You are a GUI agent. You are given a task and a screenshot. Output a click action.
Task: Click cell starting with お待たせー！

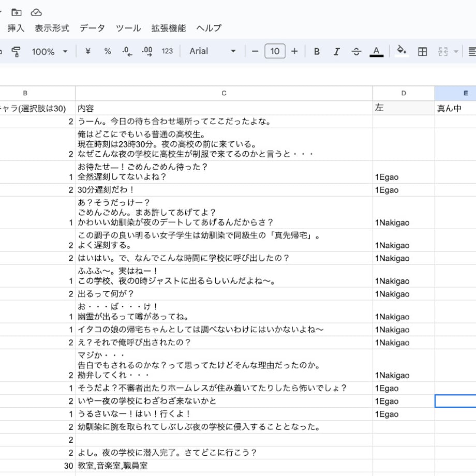[x=224, y=172]
